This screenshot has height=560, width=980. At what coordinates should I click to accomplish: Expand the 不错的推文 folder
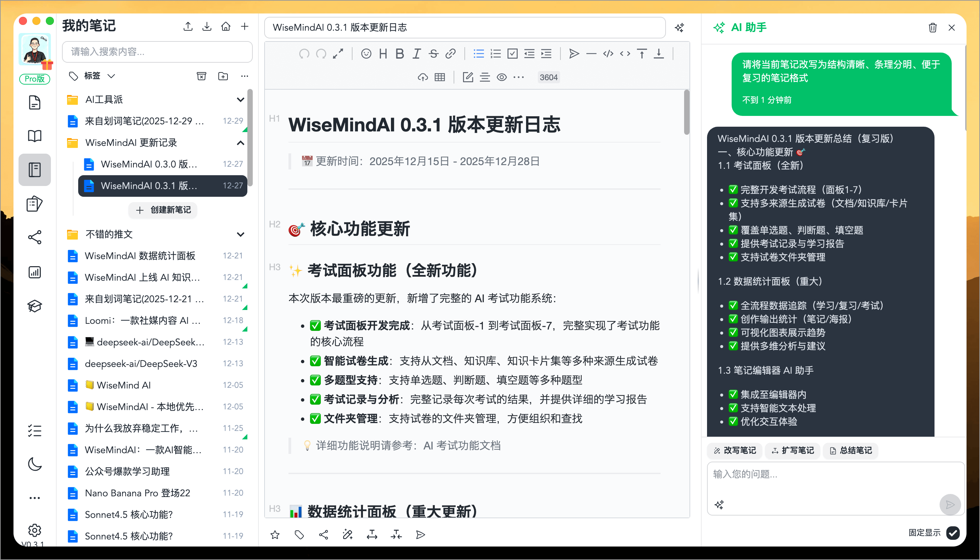240,234
